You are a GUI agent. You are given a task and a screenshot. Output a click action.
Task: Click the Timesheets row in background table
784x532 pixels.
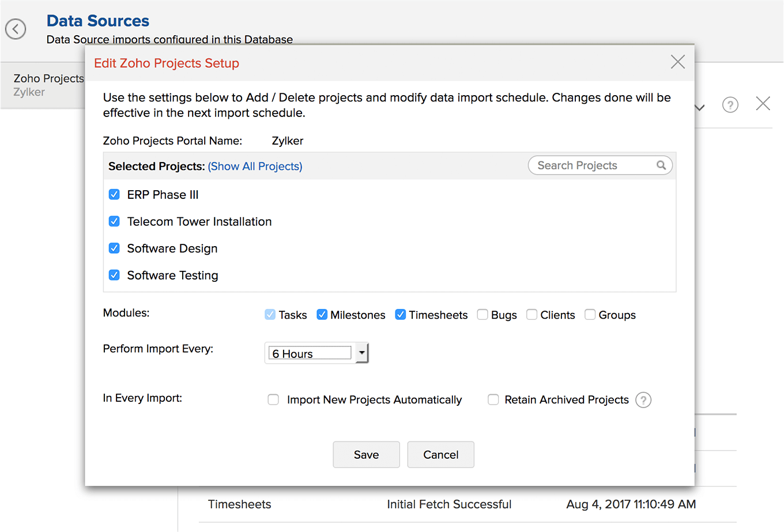(468, 504)
